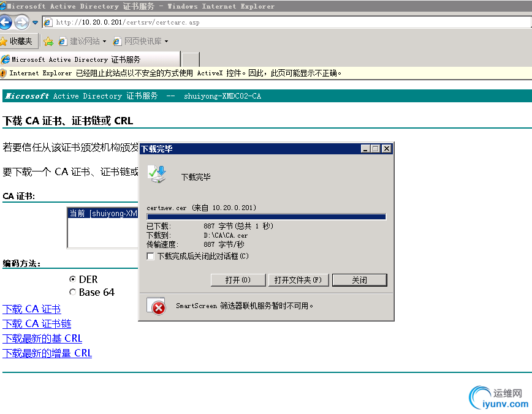Click the shuiyong-XMDC02-CA header text
532x414 pixels.
(x=222, y=96)
